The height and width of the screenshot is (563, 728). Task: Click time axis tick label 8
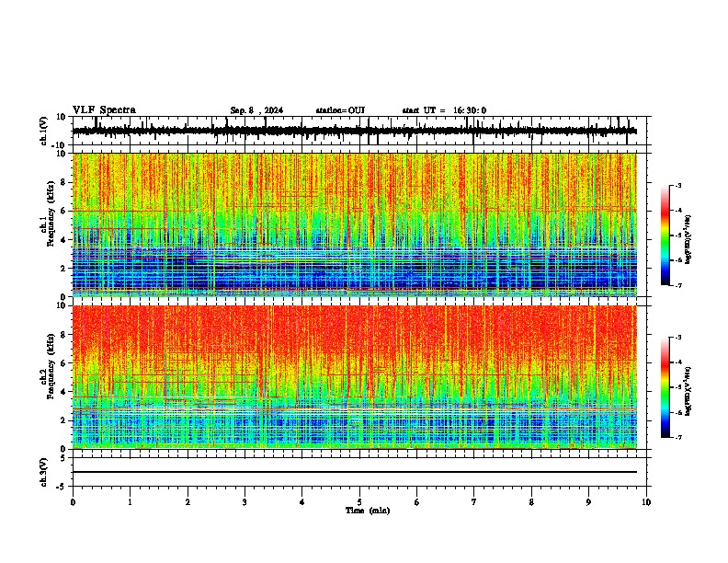(531, 502)
